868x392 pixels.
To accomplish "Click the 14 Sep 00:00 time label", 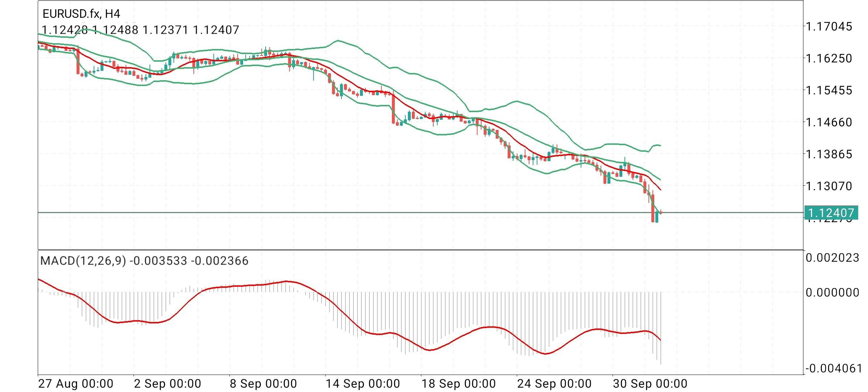I will point(363,384).
